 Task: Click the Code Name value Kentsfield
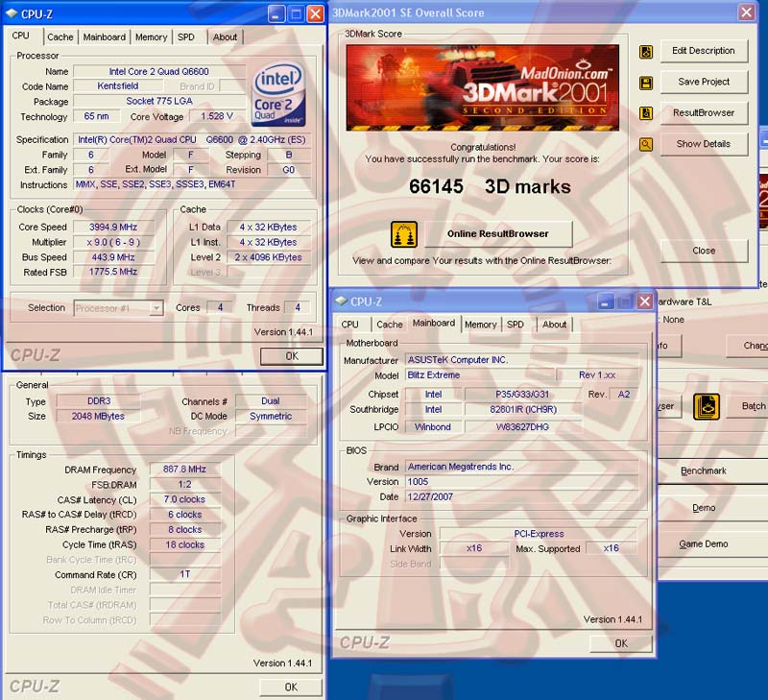(x=118, y=86)
